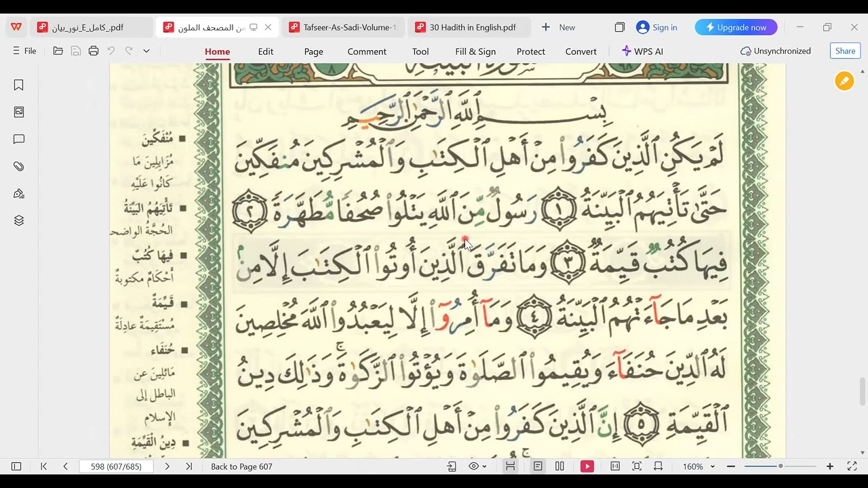Go to the last page
This screenshot has width=868, height=488.
tap(189, 466)
